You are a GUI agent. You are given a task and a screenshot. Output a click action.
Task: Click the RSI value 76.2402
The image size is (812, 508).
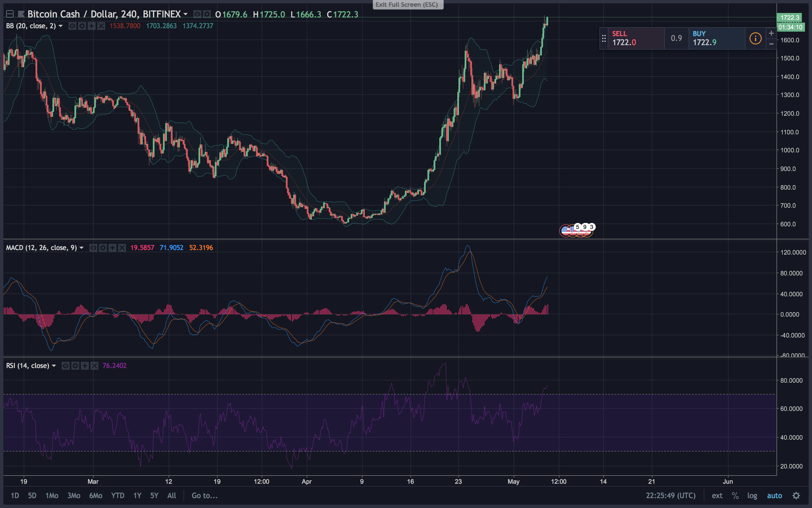(114, 365)
